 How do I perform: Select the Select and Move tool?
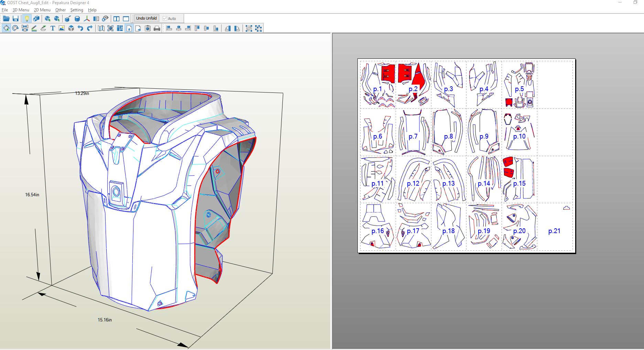pyautogui.click(x=6, y=28)
